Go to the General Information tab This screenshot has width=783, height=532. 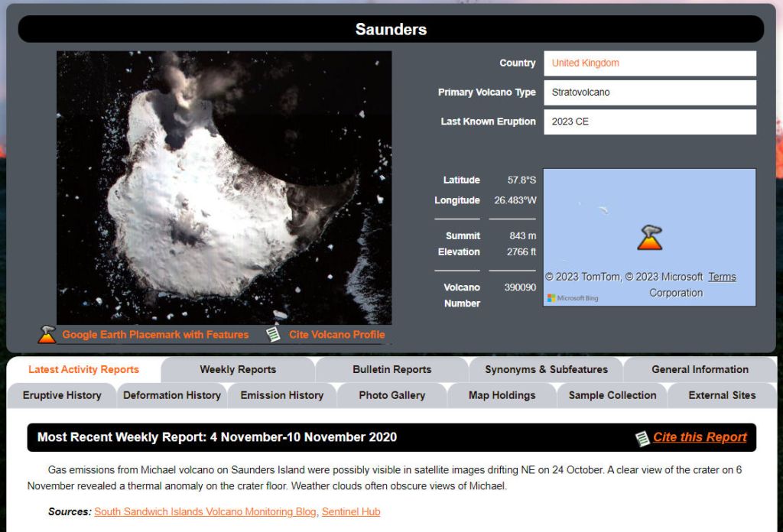(700, 369)
